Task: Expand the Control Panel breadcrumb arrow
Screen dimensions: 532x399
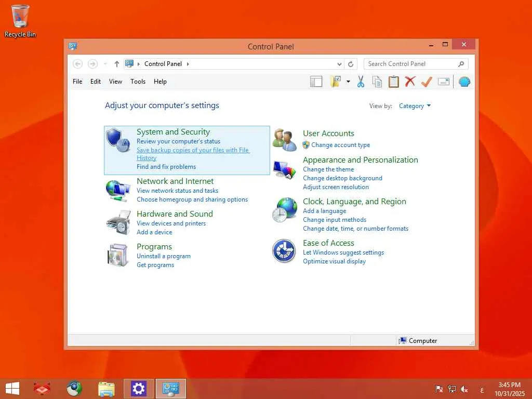Action: coord(188,64)
